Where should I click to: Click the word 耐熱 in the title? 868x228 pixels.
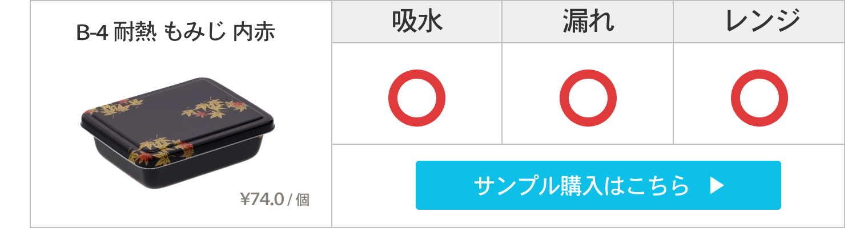coord(135,33)
